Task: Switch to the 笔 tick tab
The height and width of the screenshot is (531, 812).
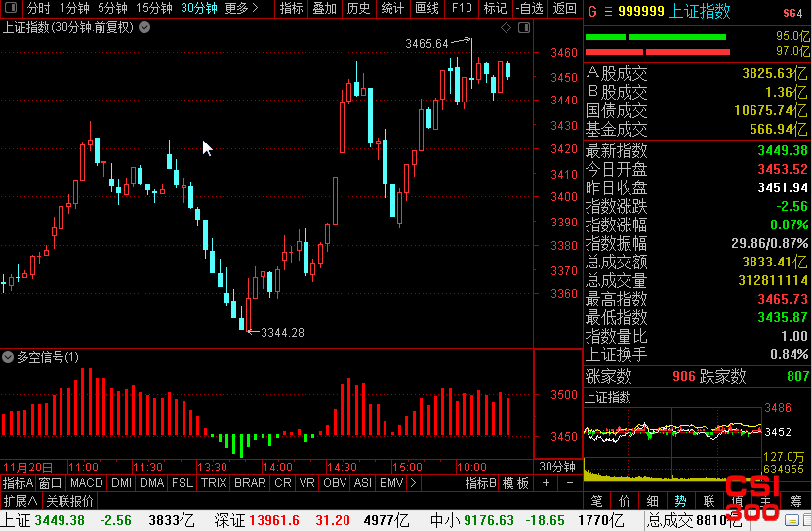Action: point(596,501)
